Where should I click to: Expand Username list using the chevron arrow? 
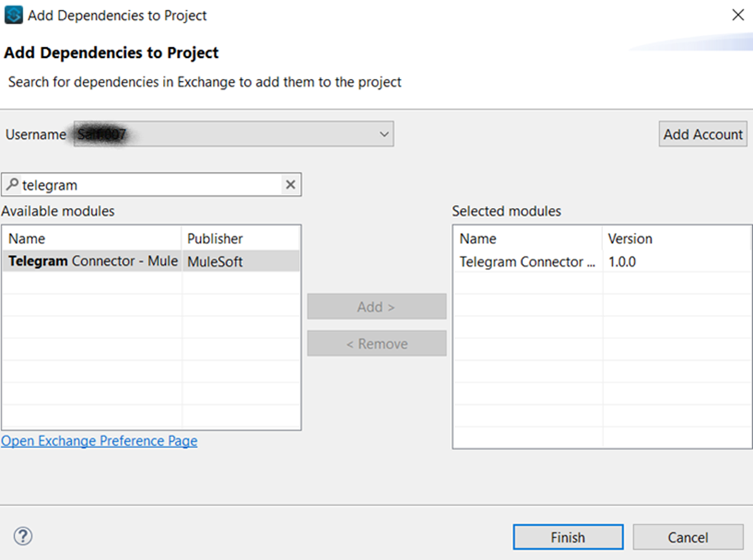(x=384, y=134)
